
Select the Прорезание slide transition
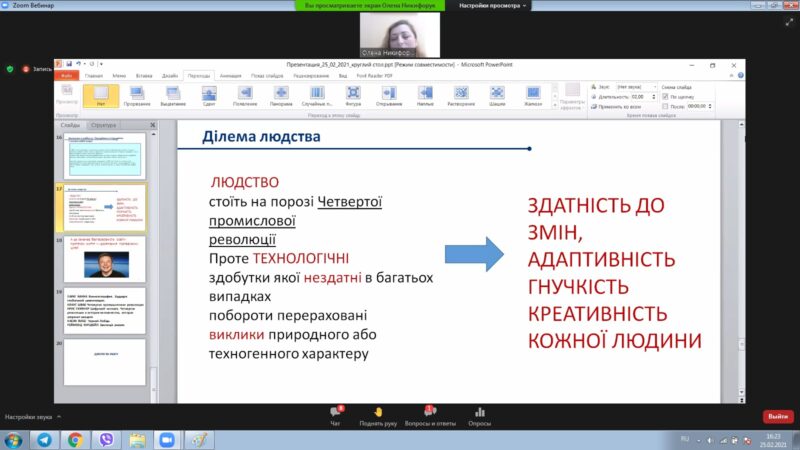pos(137,97)
